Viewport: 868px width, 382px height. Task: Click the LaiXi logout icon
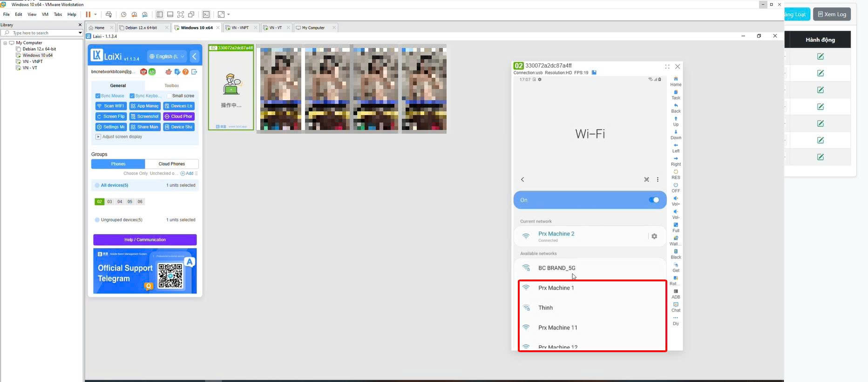[194, 72]
